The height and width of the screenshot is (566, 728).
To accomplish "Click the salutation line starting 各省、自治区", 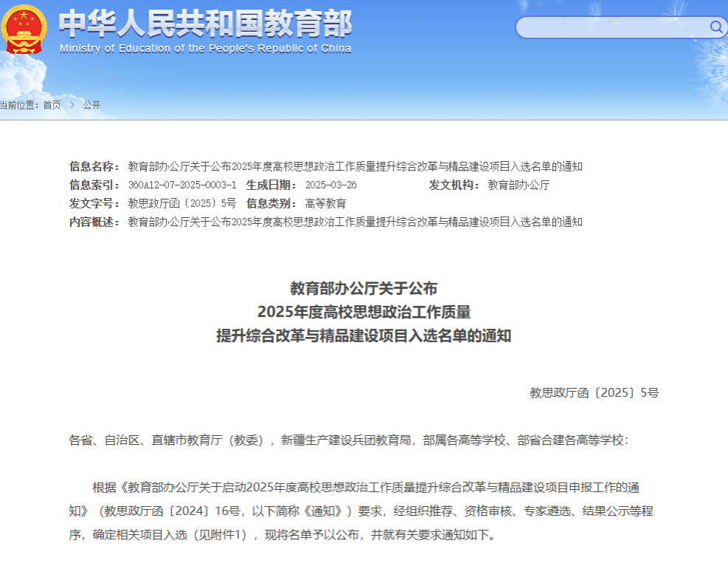I will 348,440.
